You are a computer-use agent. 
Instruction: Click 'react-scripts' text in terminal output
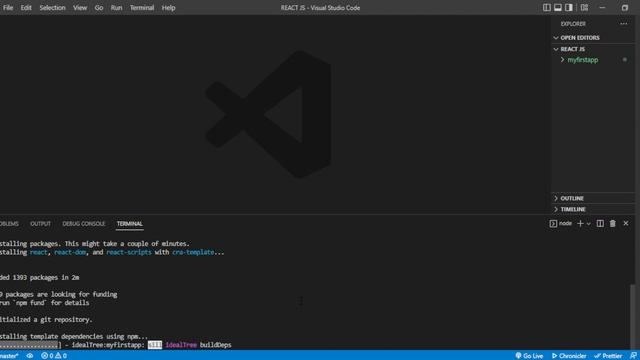coord(129,252)
